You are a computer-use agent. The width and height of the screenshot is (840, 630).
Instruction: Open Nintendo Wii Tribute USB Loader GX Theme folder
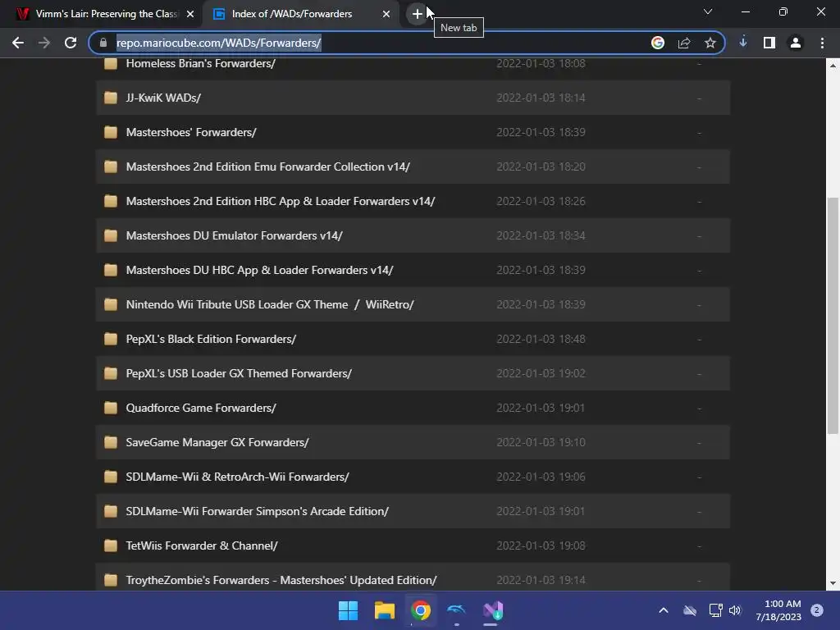coord(270,305)
